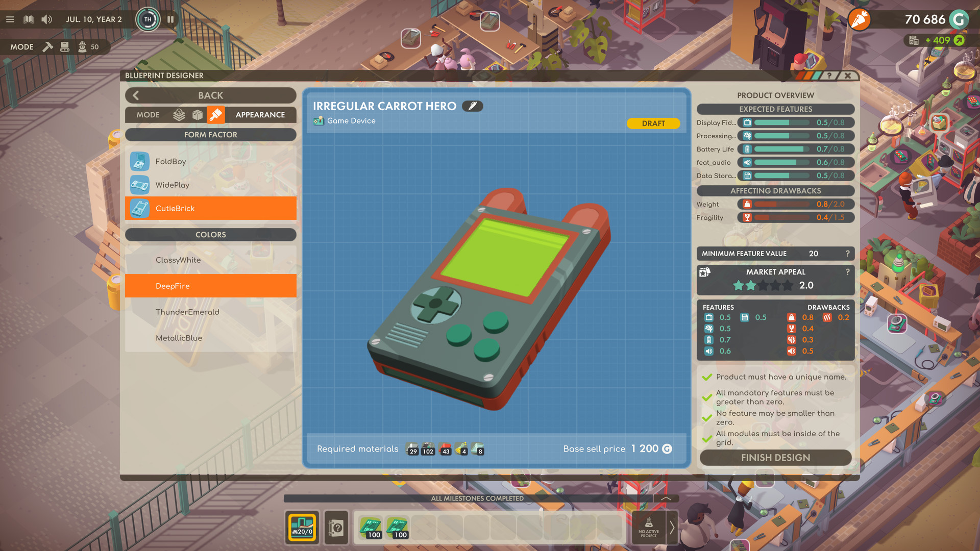
Task: Click the Game Device category icon
Action: click(x=318, y=120)
